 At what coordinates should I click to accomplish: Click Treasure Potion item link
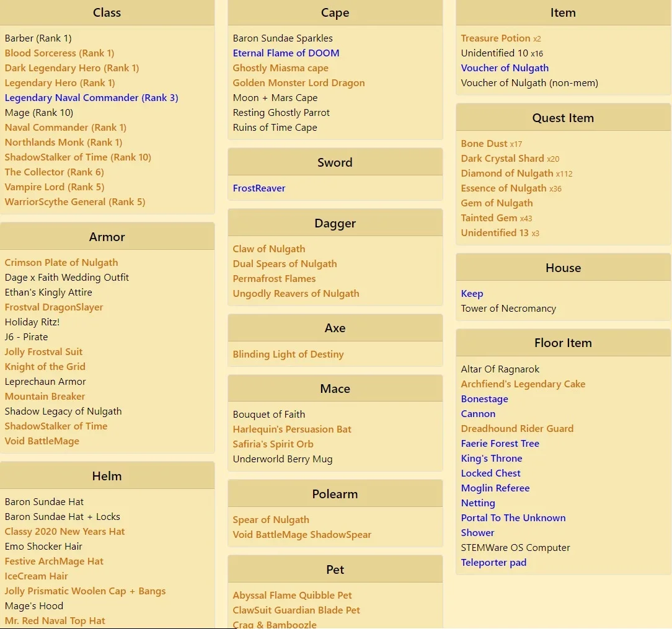click(496, 38)
